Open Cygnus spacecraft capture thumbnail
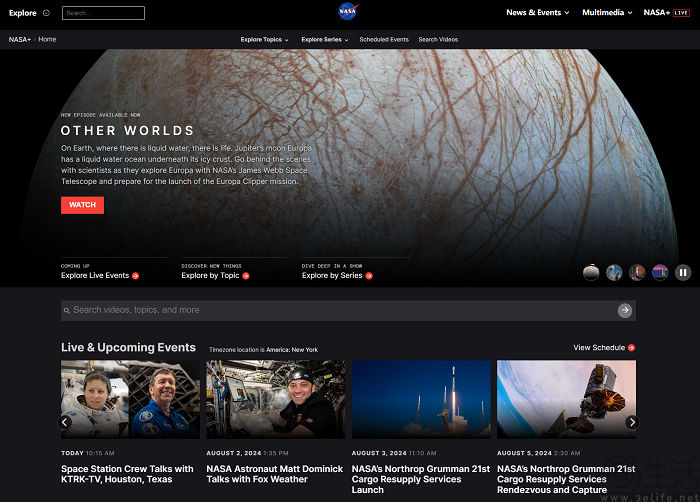Screen dimensions: 700x502 567,399
